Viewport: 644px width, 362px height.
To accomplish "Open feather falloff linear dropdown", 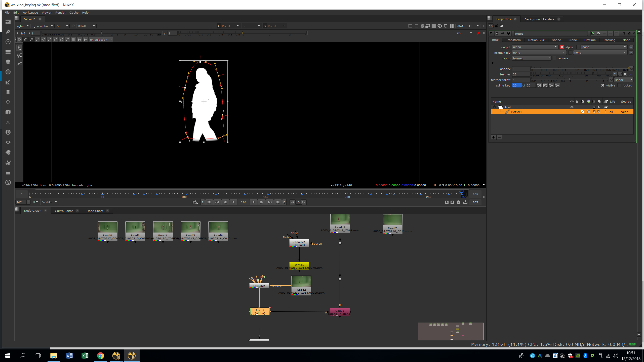I will (624, 80).
